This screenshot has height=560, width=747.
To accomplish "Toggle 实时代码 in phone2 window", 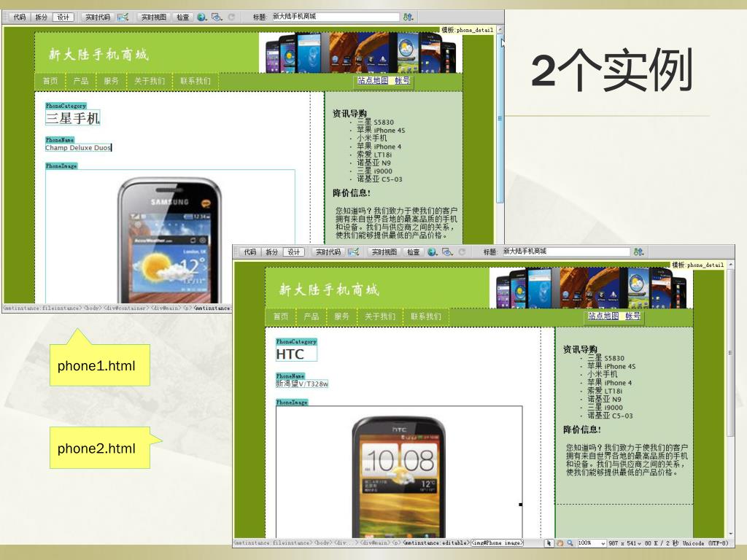I will click(x=328, y=252).
